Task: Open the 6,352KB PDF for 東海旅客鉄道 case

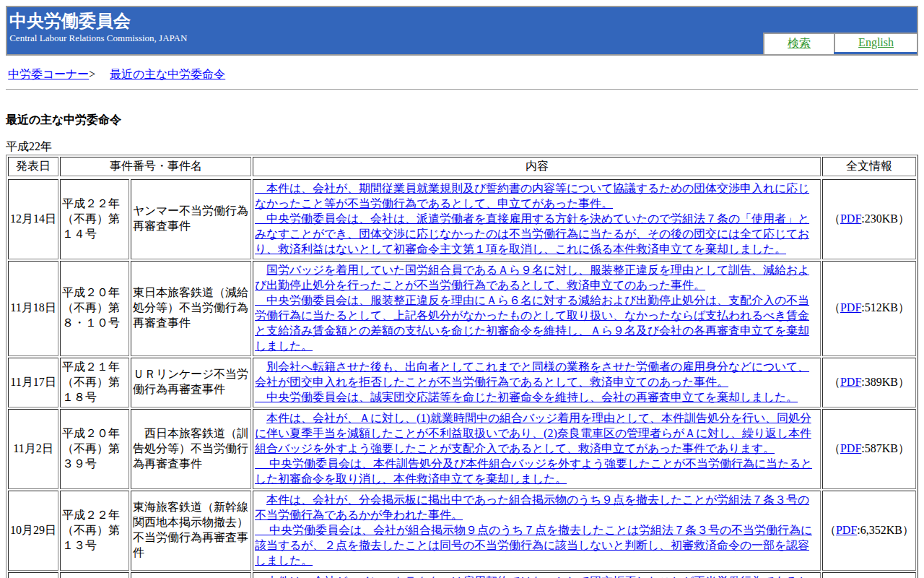Action: click(845, 530)
